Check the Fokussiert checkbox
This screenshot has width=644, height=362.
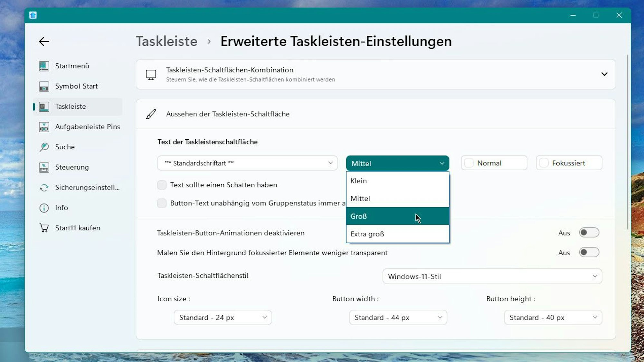pyautogui.click(x=544, y=163)
